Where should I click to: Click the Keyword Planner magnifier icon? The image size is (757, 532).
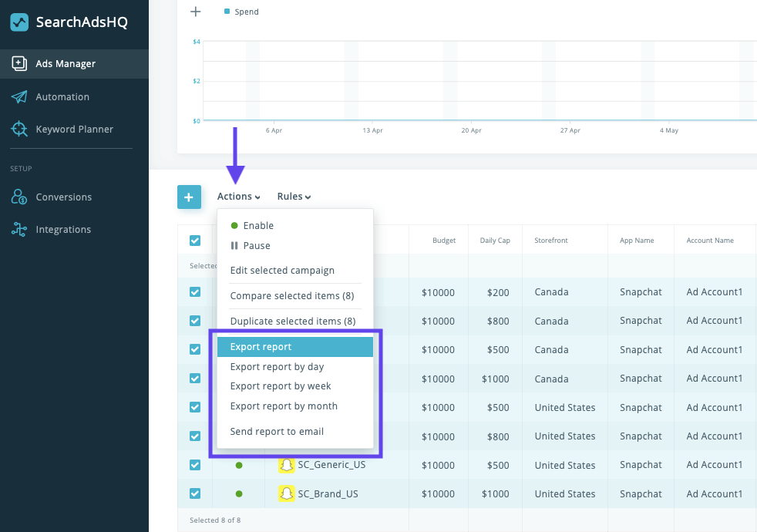tap(19, 129)
